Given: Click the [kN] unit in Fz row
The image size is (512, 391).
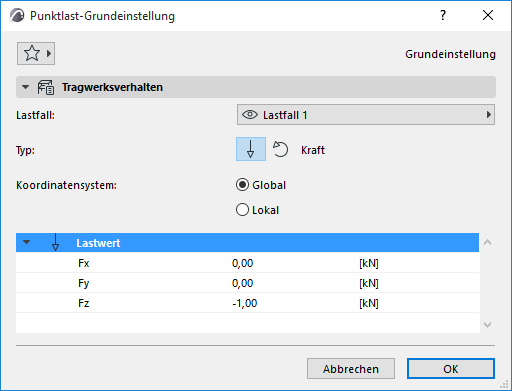Looking at the screenshot, I should (x=369, y=303).
